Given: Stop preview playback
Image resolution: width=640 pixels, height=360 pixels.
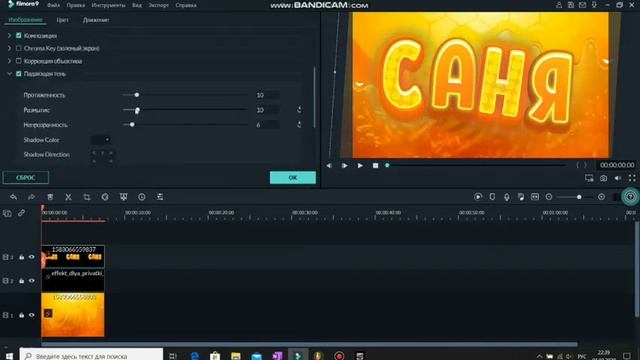Looking at the screenshot, I should click(376, 166).
